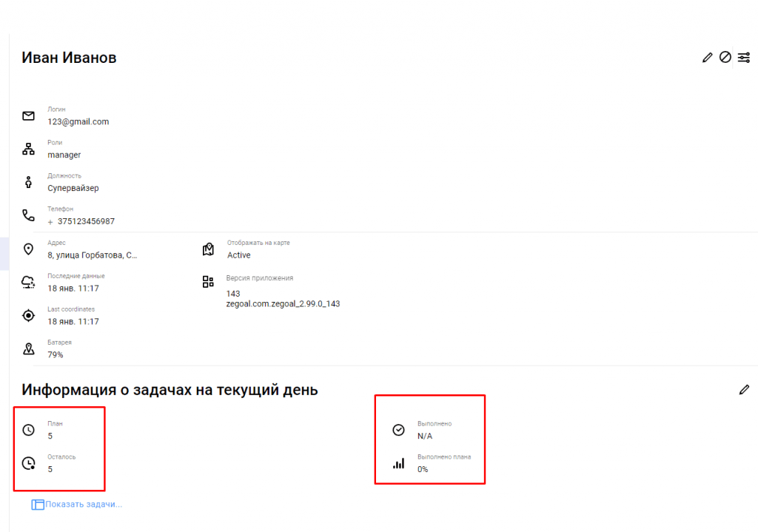
Task: Click the battery icon showing 79%
Action: click(x=29, y=349)
